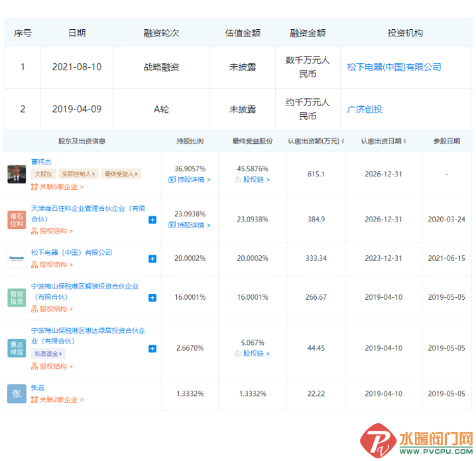Expand the plus button in 松下电器 row
This screenshot has width=476, height=461.
coord(152,259)
